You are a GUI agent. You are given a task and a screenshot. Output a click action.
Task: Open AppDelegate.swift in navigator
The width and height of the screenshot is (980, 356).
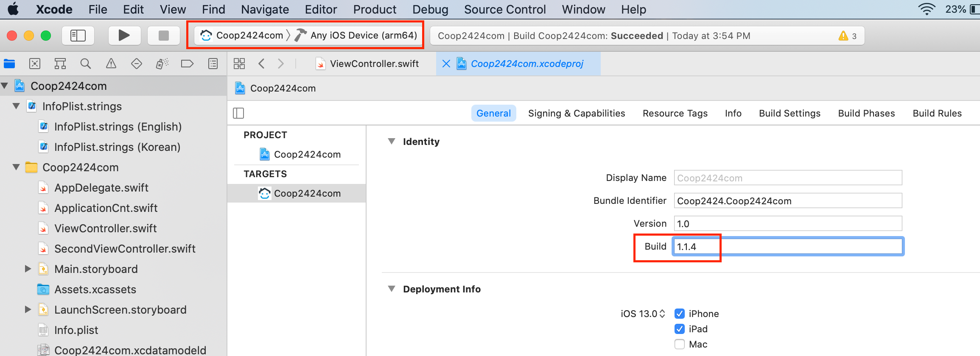pyautogui.click(x=101, y=188)
